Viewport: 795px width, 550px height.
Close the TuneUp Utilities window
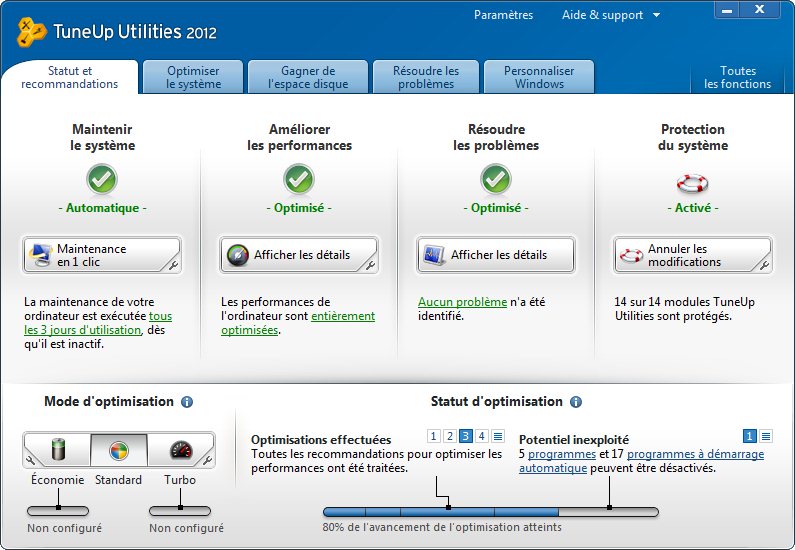tap(759, 10)
